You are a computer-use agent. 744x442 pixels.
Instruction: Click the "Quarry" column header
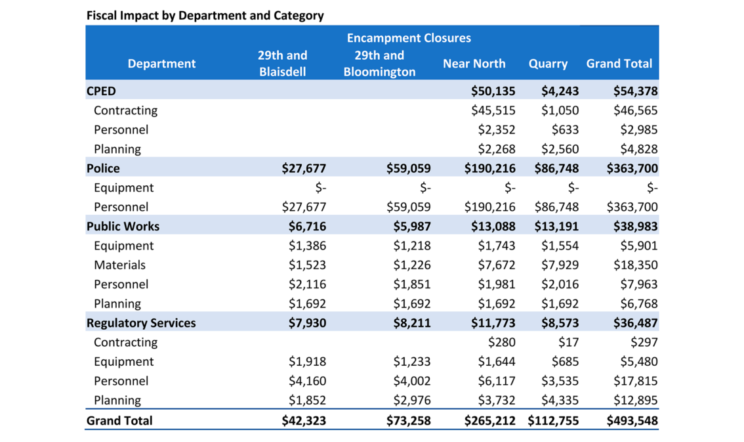548,64
